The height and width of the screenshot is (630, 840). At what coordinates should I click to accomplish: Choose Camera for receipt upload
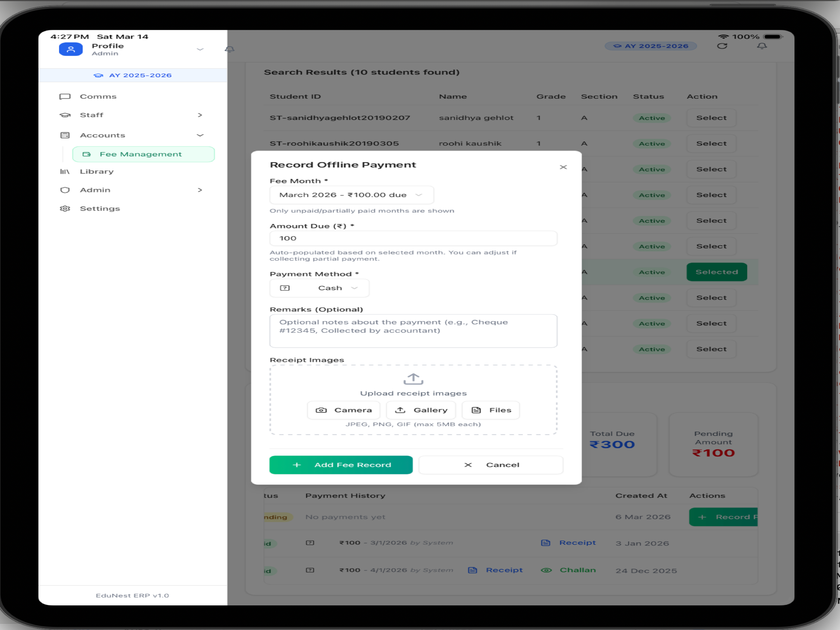click(343, 410)
